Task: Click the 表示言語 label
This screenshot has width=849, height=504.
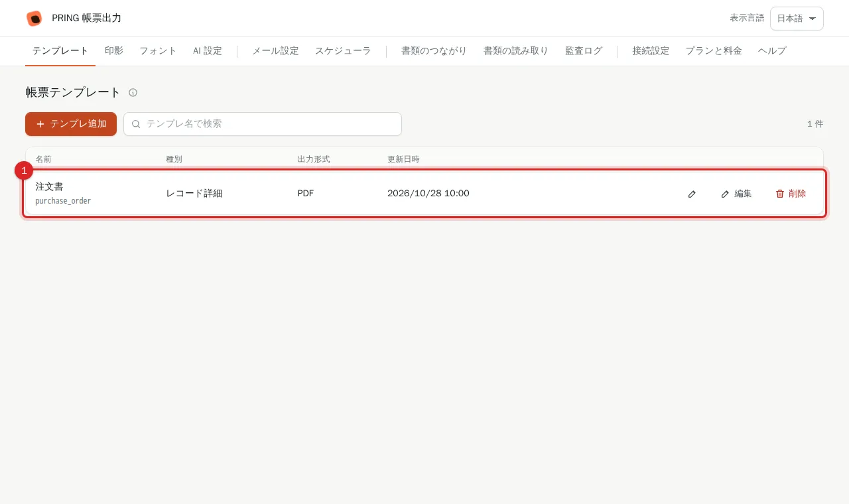Action: (x=747, y=18)
